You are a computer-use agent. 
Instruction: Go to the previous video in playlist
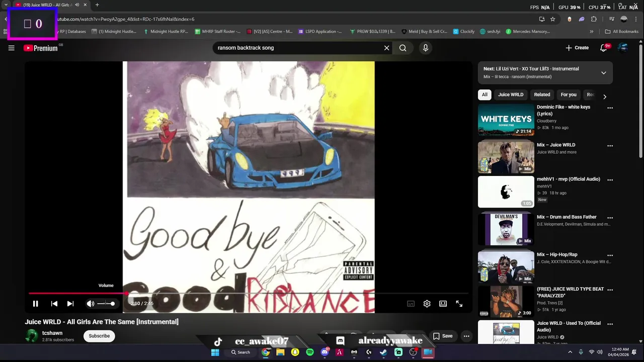coord(54,304)
